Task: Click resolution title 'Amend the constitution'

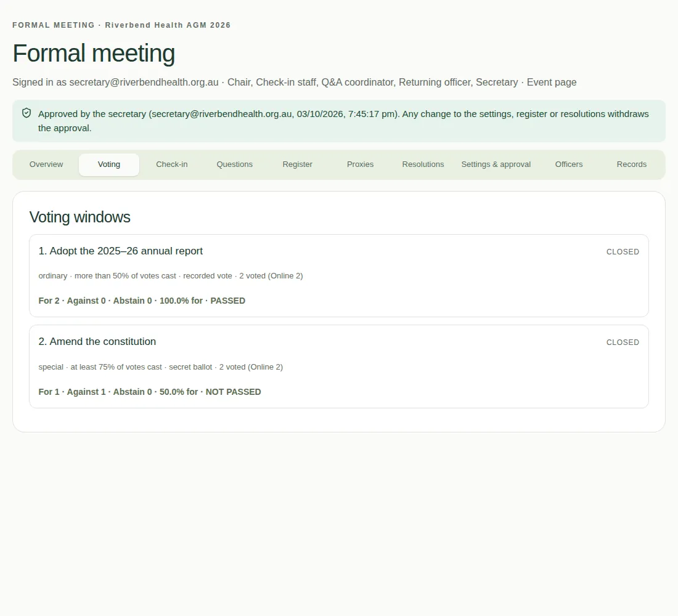Action: tap(97, 341)
